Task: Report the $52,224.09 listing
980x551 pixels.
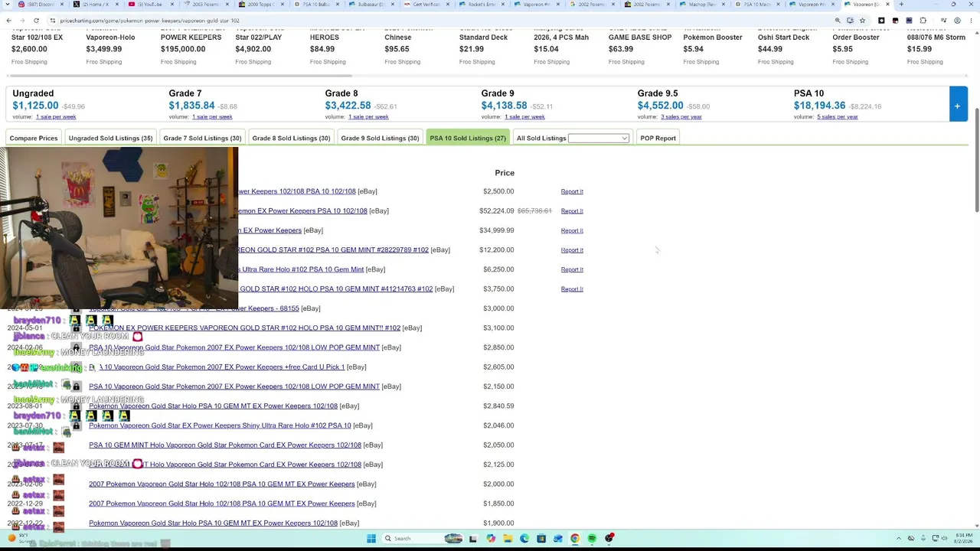Action: (572, 211)
